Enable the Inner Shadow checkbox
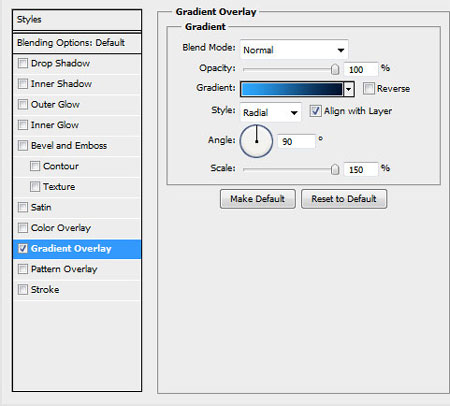The width and height of the screenshot is (450, 406). pyautogui.click(x=23, y=83)
